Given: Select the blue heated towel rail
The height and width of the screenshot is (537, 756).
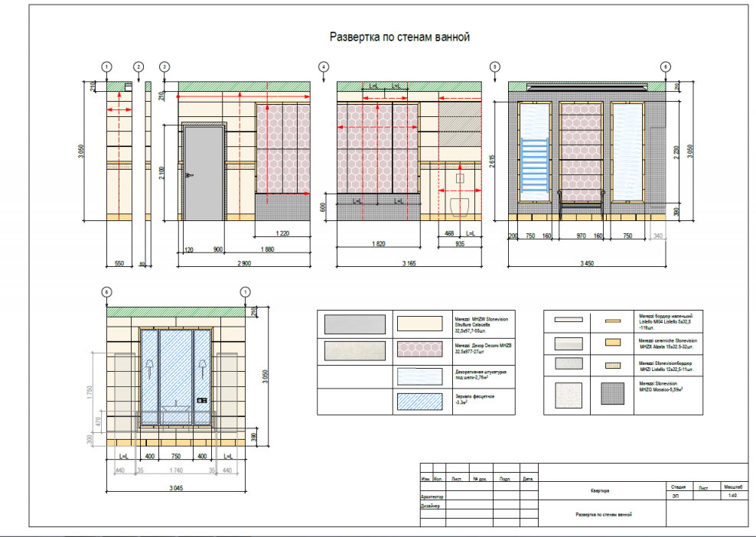Looking at the screenshot, I should pos(535,168).
